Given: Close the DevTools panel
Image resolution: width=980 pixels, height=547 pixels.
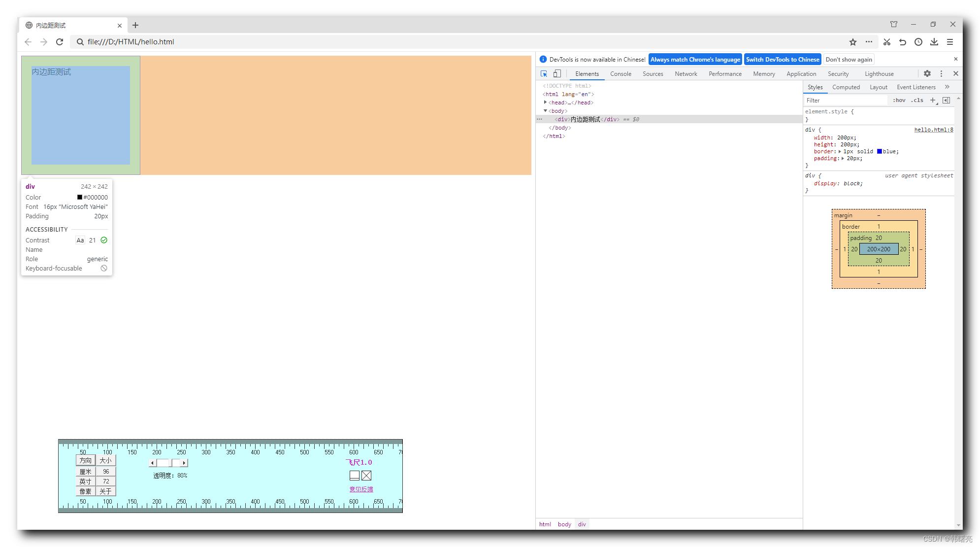Looking at the screenshot, I should coord(956,74).
